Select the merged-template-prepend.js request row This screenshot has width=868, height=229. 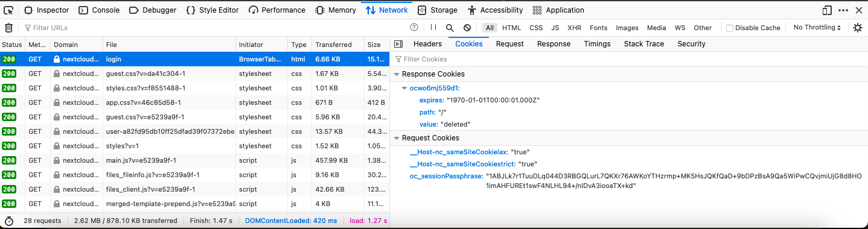pos(194,204)
